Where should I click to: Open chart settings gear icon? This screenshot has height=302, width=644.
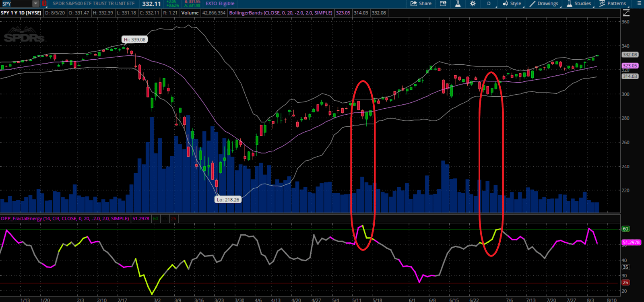click(473, 4)
